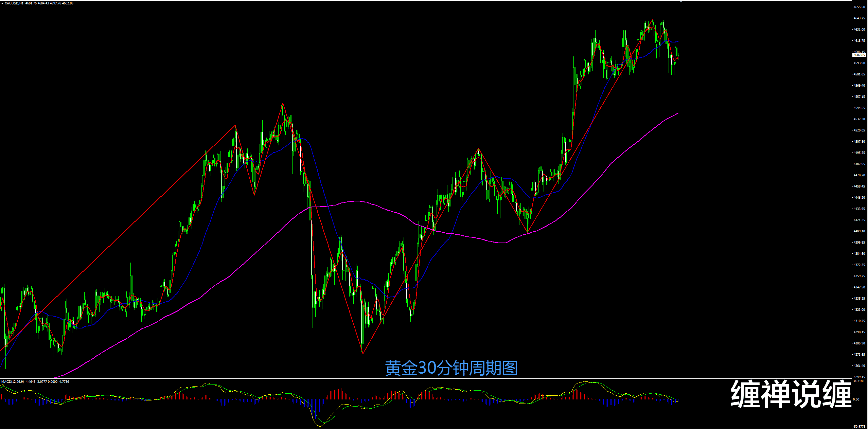The height and width of the screenshot is (429, 868).
Task: Click the 34.7182 MACD scale value
Action: [859, 381]
